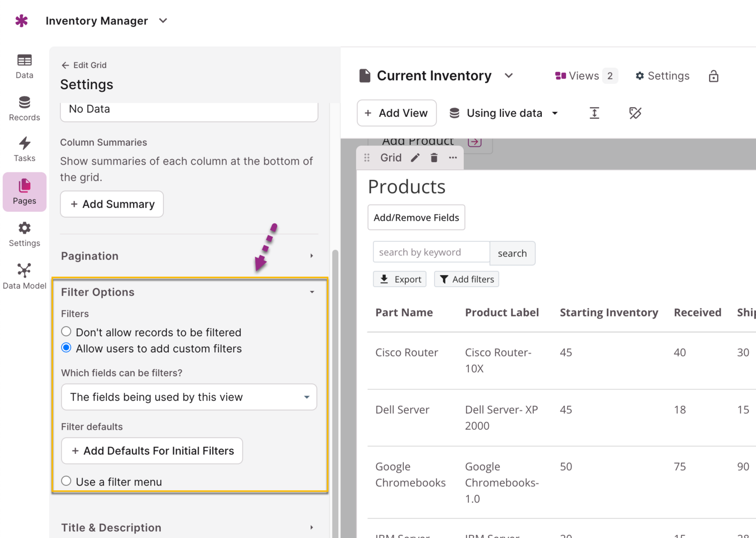Enable the "Use a filter menu" option

coord(67,481)
